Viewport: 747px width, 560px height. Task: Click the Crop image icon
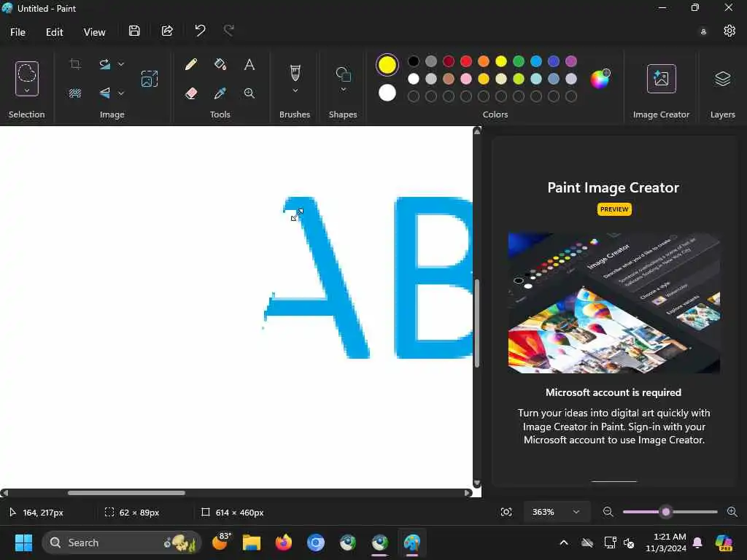click(x=75, y=64)
